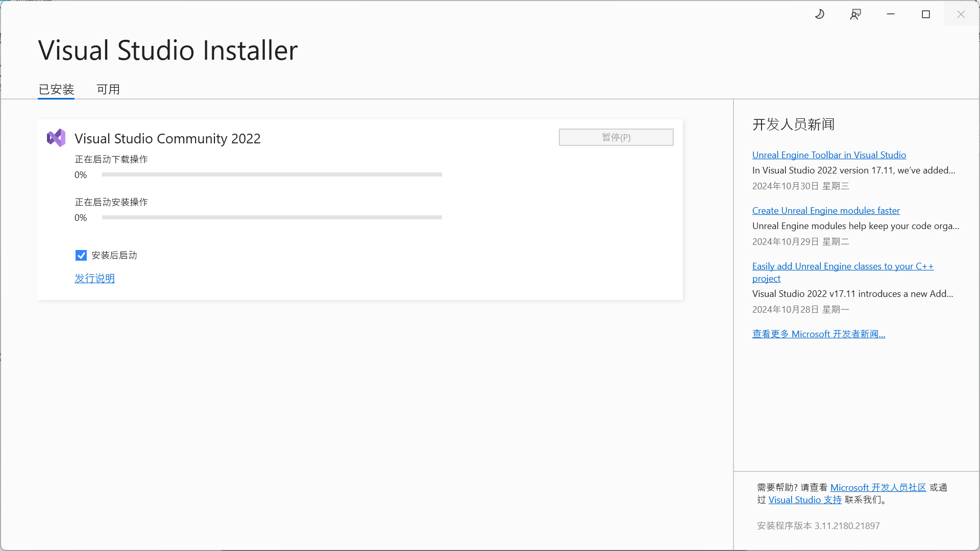
Task: Click installer version 3.11.2180.21897 text
Action: 818,526
